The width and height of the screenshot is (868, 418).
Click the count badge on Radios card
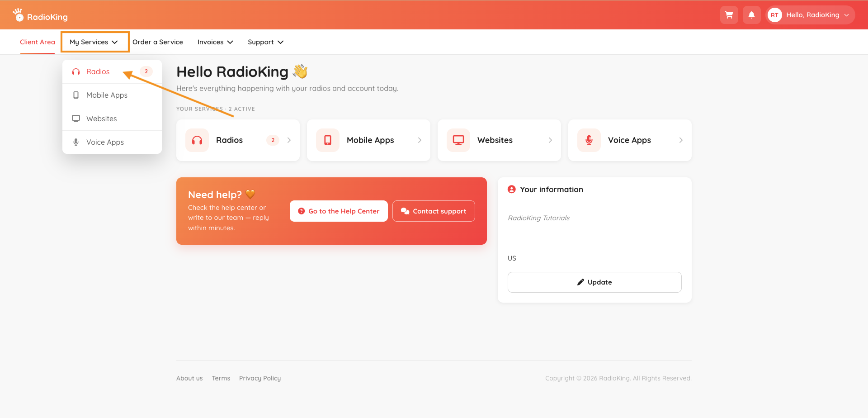(273, 140)
